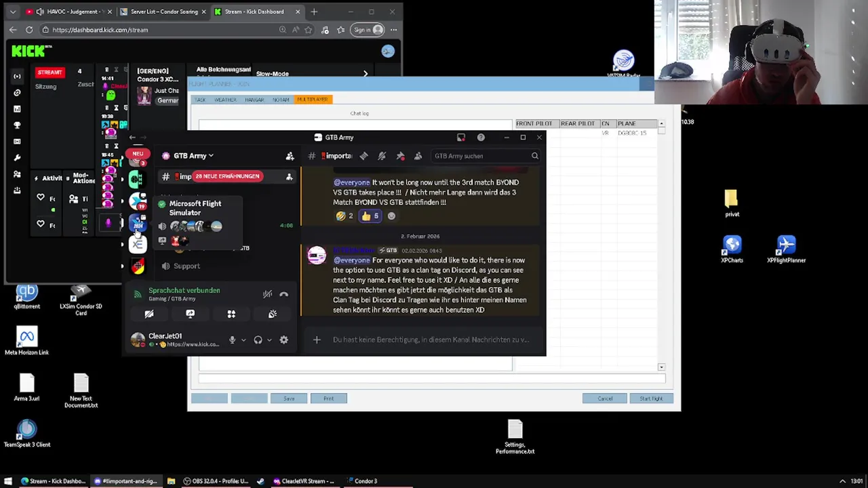Open German flag shield server icon
This screenshot has height=488, width=868.
click(x=138, y=267)
